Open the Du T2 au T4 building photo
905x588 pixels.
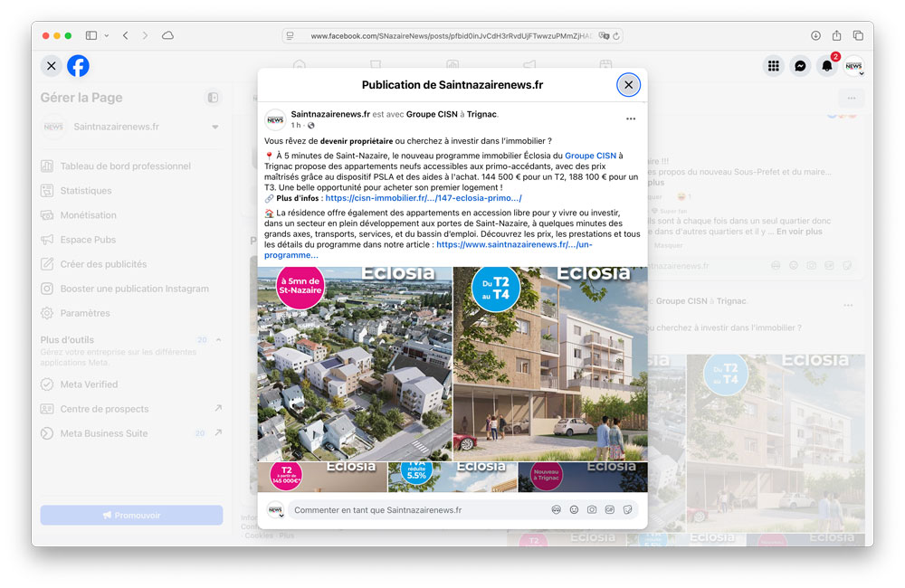click(x=550, y=364)
